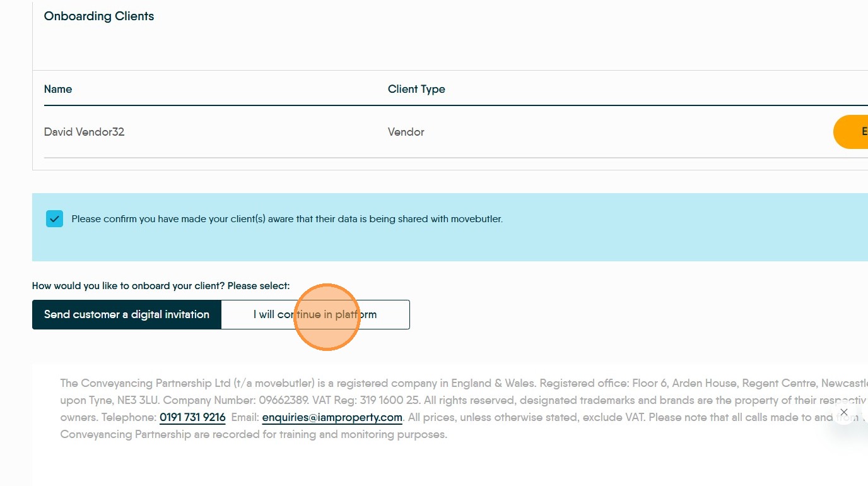Select the David Vendor32 client name
Image resolution: width=868 pixels, height=486 pixels.
[x=84, y=132]
